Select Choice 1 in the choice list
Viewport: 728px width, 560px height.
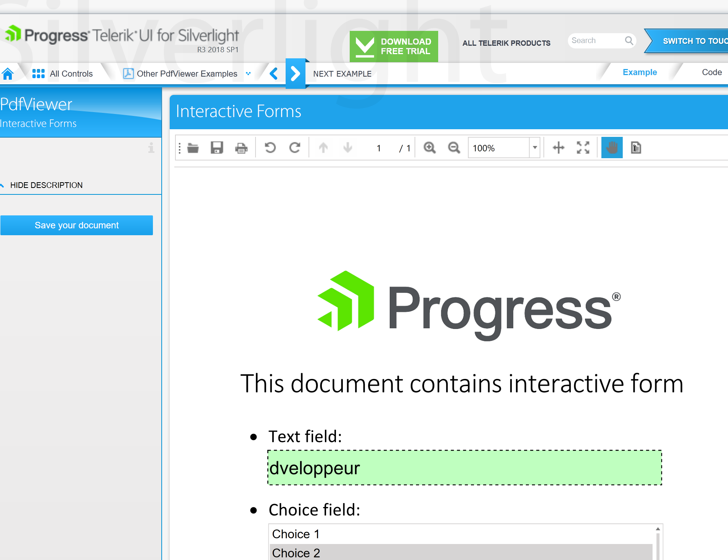(461, 534)
